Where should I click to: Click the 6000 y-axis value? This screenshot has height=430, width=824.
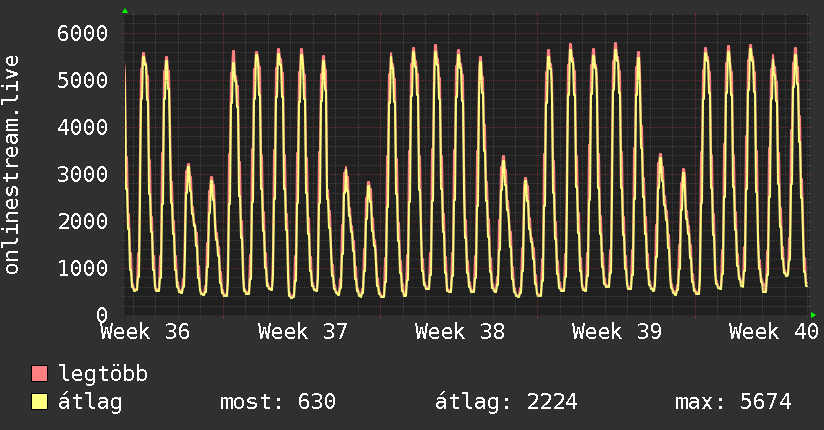click(83, 34)
